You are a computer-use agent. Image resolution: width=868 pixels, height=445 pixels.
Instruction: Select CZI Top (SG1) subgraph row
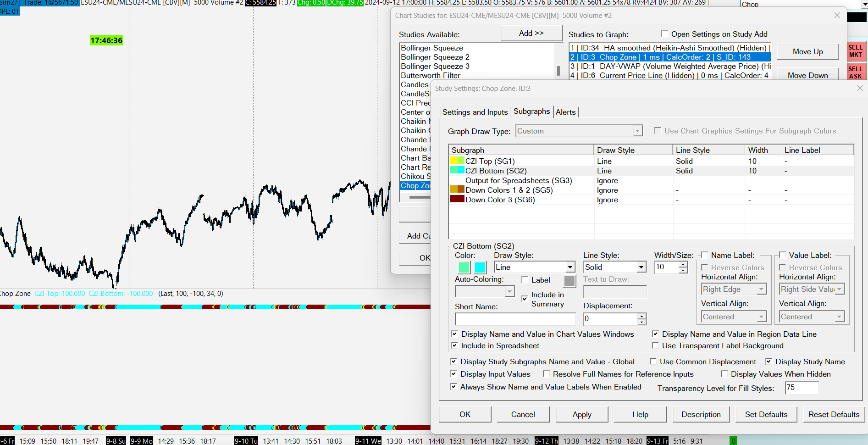click(651, 161)
